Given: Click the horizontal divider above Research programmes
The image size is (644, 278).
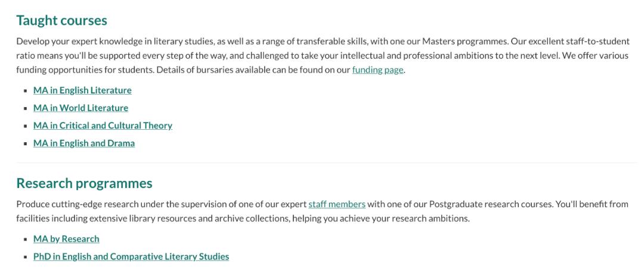Looking at the screenshot, I should [x=327, y=163].
